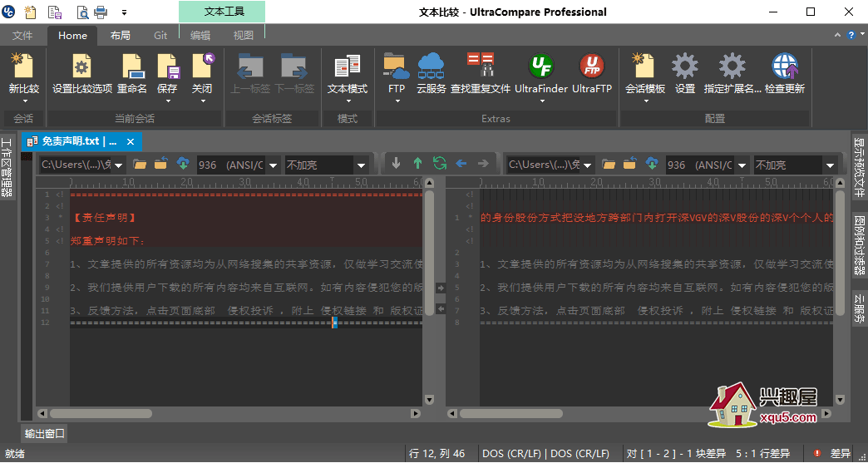Open the 文本模式 mode icon
Viewport: 868px width, 463px height.
pos(347,66)
